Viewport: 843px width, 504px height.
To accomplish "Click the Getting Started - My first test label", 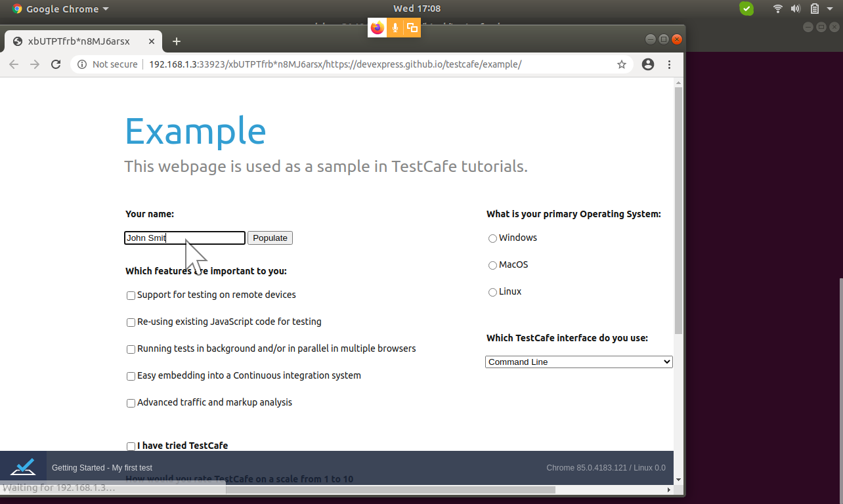I will pyautogui.click(x=102, y=468).
